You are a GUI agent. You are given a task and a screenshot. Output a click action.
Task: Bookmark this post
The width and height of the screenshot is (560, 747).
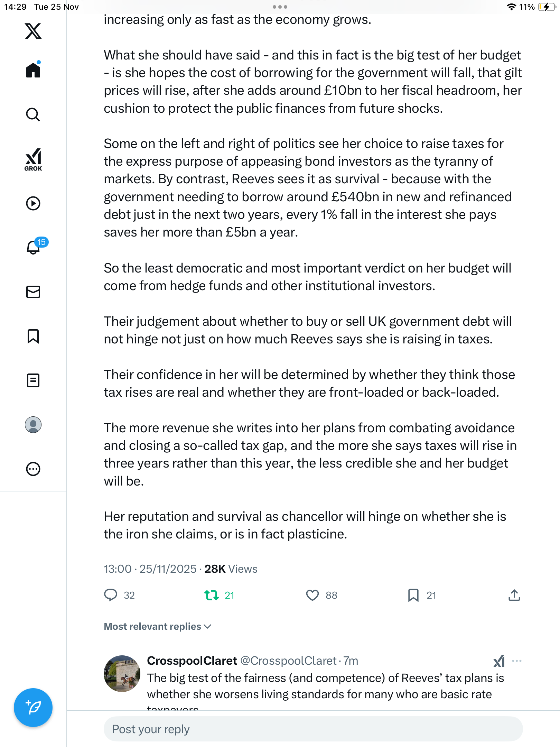tap(413, 595)
